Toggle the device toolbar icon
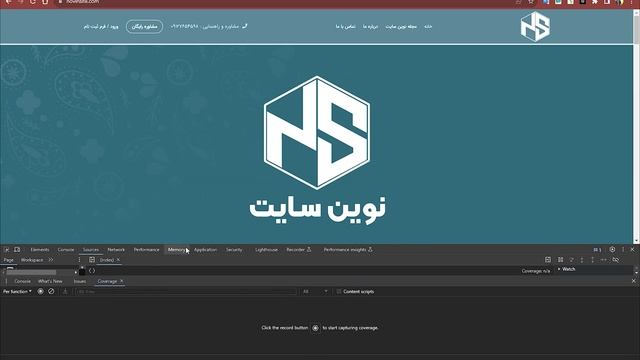The image size is (640, 360). click(x=17, y=249)
